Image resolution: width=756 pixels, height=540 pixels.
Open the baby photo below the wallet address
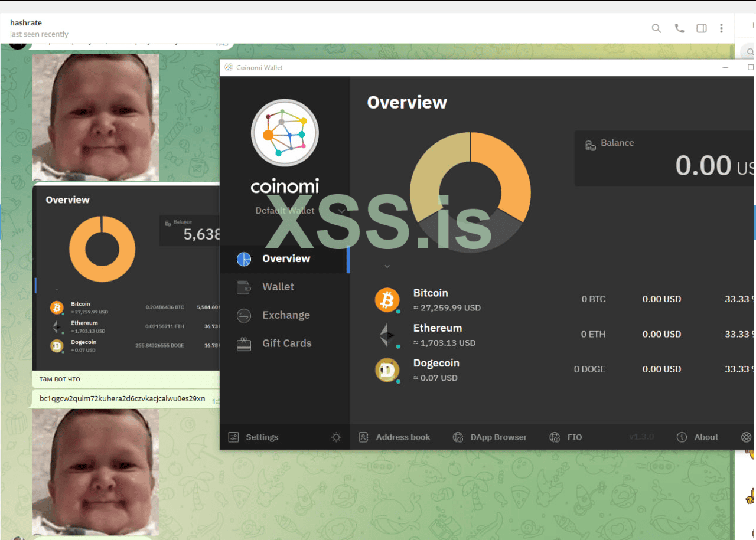(95, 472)
